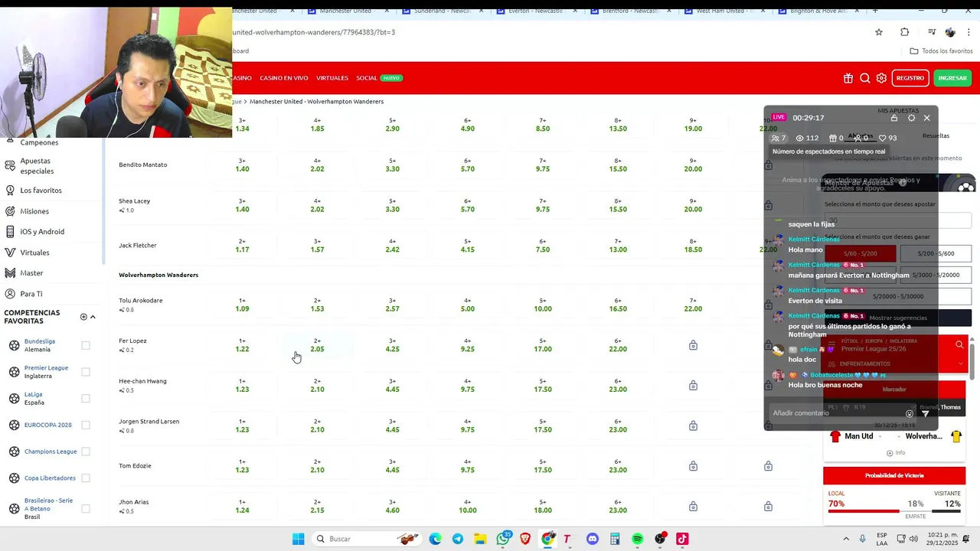
Task: Open File Explorer from the taskbar
Action: [480, 539]
